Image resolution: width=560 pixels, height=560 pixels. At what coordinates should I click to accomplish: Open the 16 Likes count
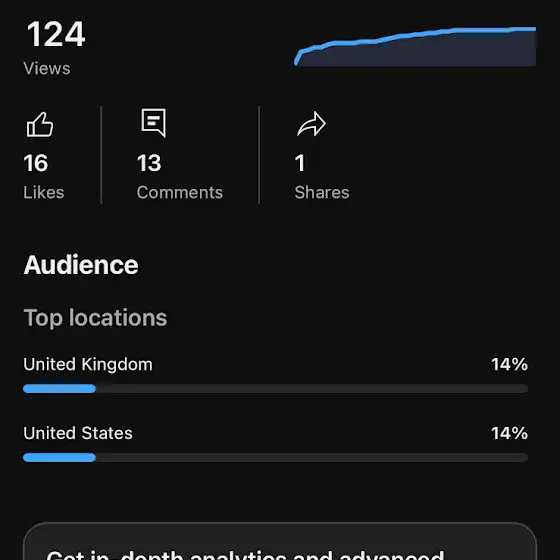[36, 163]
